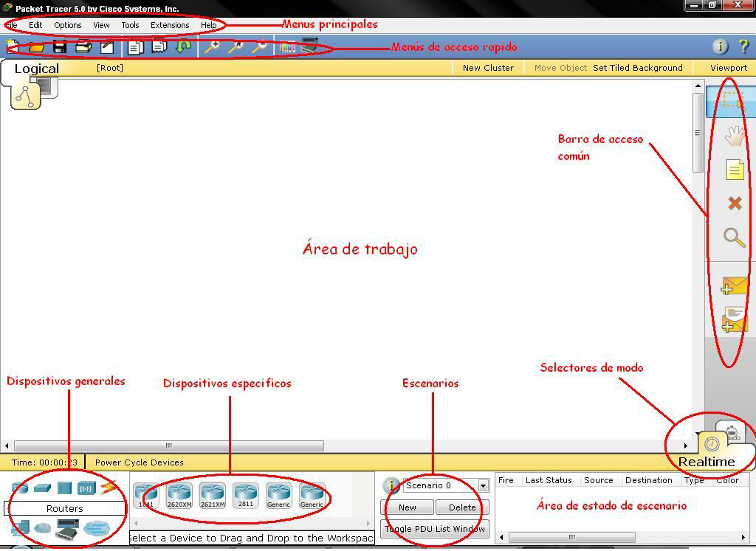Image resolution: width=756 pixels, height=551 pixels.
Task: Open the Options menu
Action: pos(67,24)
